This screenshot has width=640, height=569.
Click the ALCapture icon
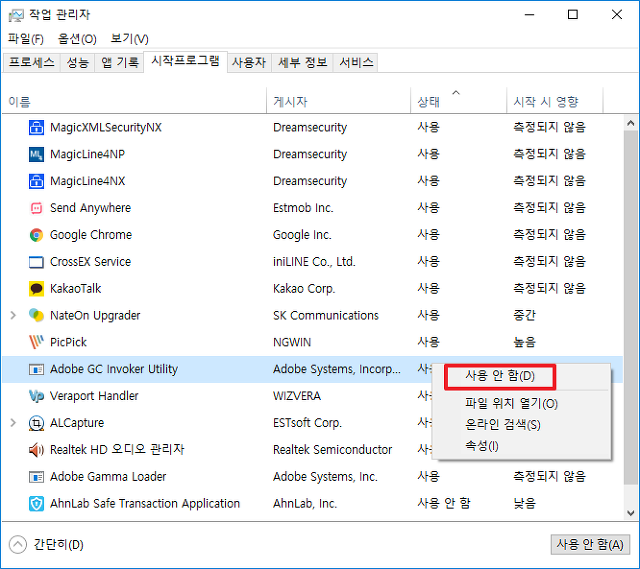pos(36,423)
